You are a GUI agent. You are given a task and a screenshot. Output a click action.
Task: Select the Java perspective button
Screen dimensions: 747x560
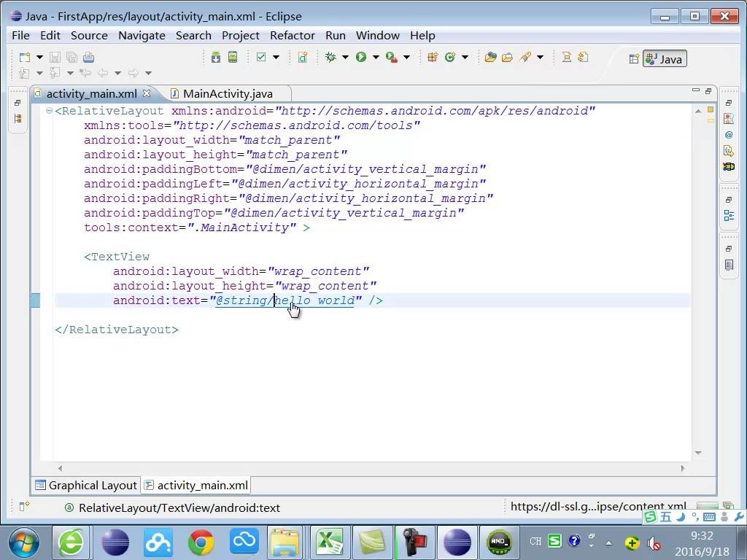pyautogui.click(x=665, y=59)
